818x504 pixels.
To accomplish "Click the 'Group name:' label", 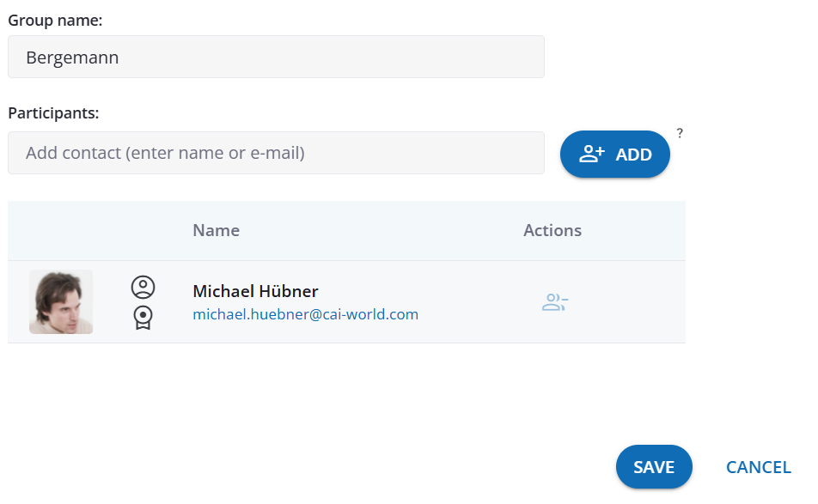I will (55, 20).
